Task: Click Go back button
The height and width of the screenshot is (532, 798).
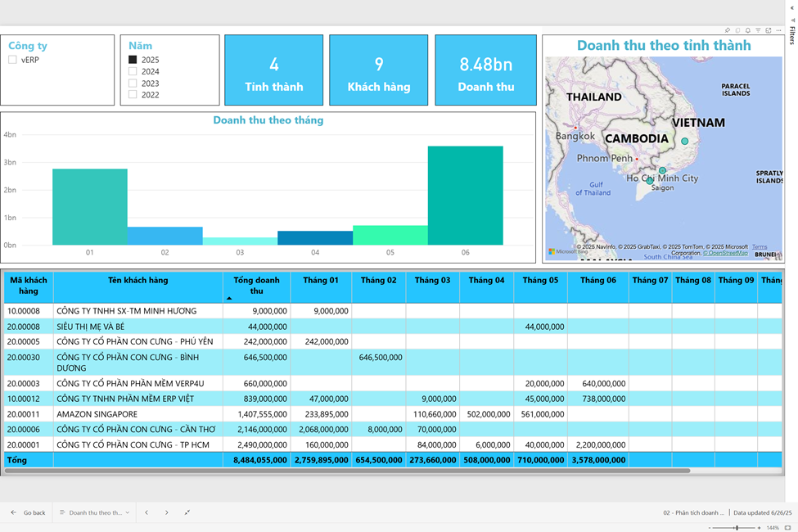Action: coord(28,512)
